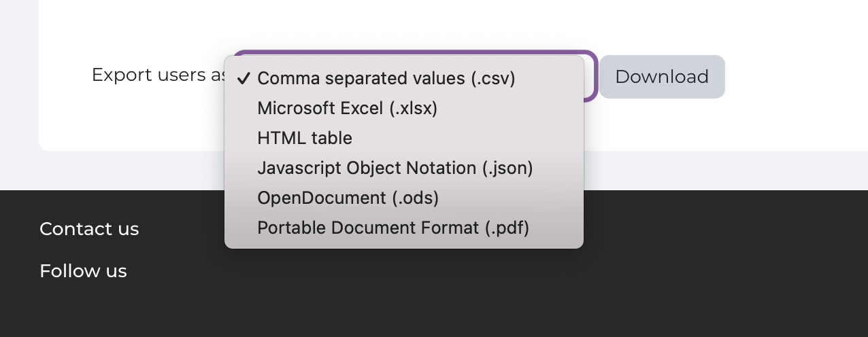Set export format to .pdf

pos(393,228)
